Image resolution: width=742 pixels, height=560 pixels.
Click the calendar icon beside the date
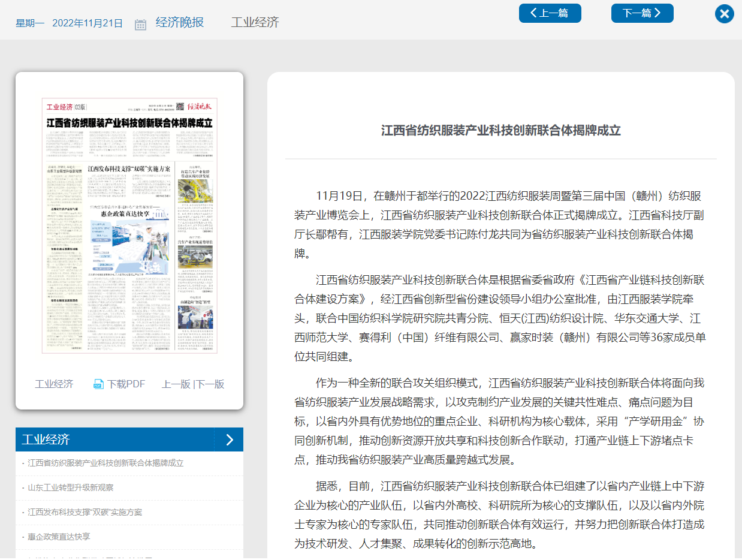pyautogui.click(x=140, y=24)
